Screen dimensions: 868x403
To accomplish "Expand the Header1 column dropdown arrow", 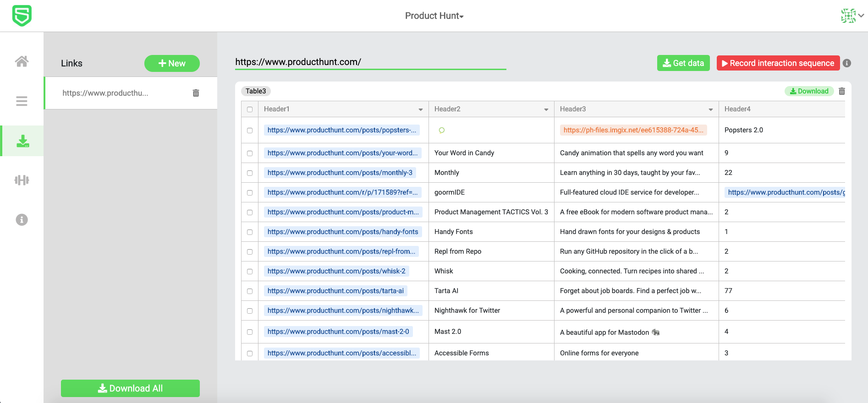I will (420, 109).
